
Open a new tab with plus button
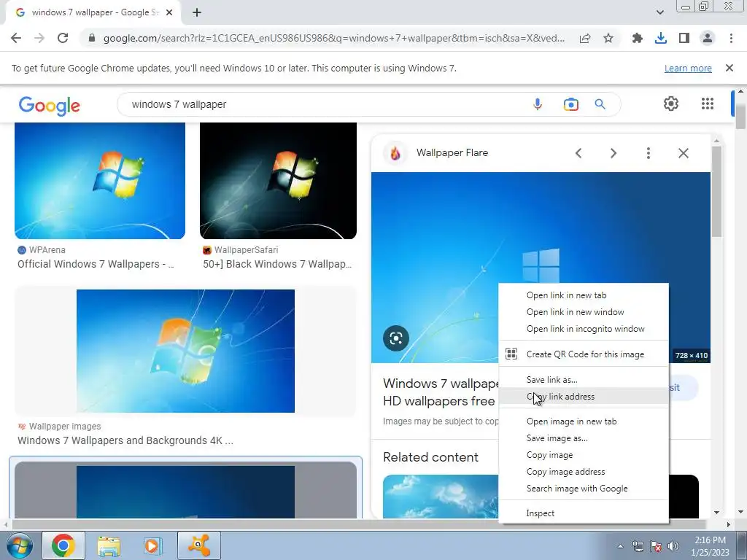(197, 12)
